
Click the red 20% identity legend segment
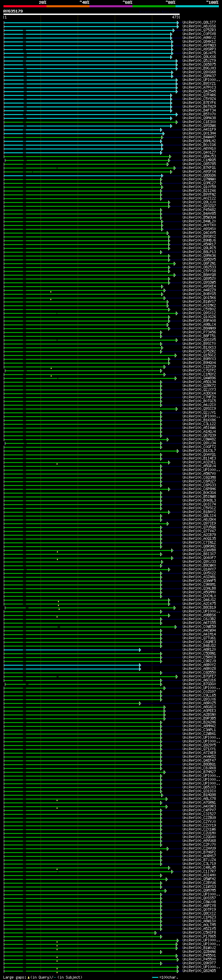click(x=25, y=6)
